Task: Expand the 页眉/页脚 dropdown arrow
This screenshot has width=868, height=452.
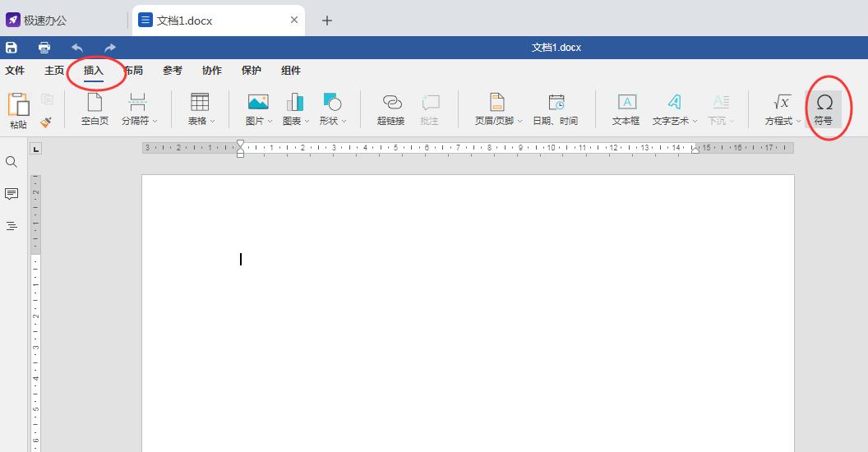Action: pos(519,121)
